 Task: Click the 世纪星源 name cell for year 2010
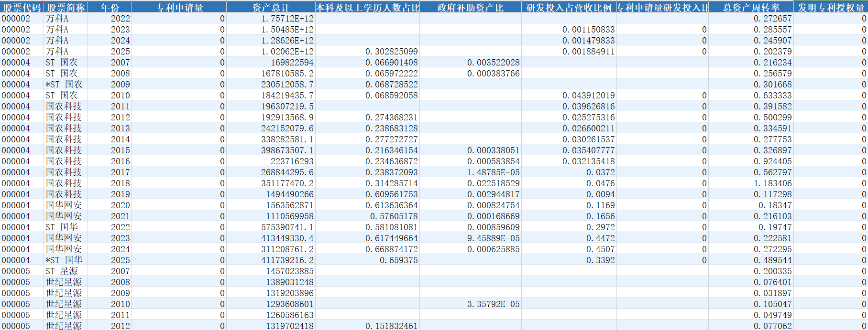pos(66,304)
